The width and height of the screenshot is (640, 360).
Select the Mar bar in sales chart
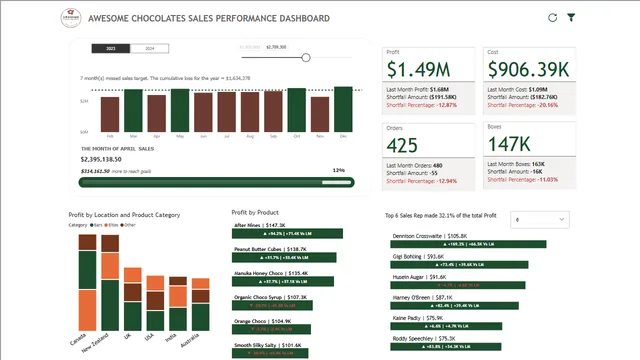tap(133, 111)
